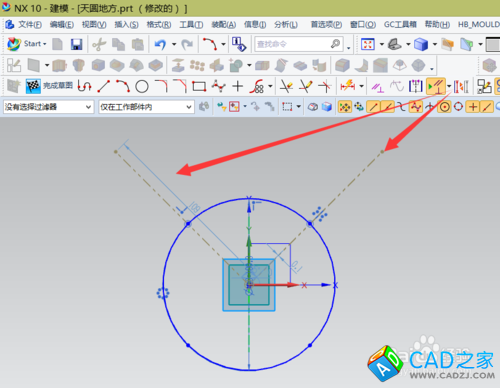
Task: Open the selection filter dropdown
Action: (x=48, y=107)
